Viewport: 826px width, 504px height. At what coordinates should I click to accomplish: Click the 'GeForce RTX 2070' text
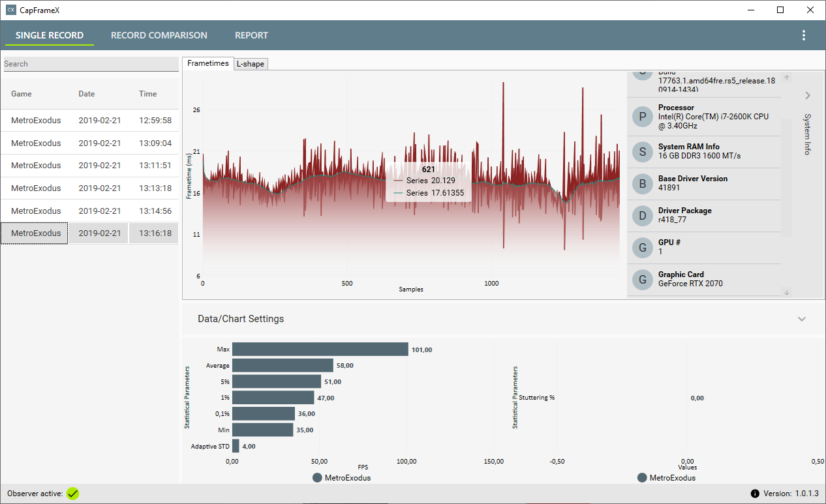(690, 284)
